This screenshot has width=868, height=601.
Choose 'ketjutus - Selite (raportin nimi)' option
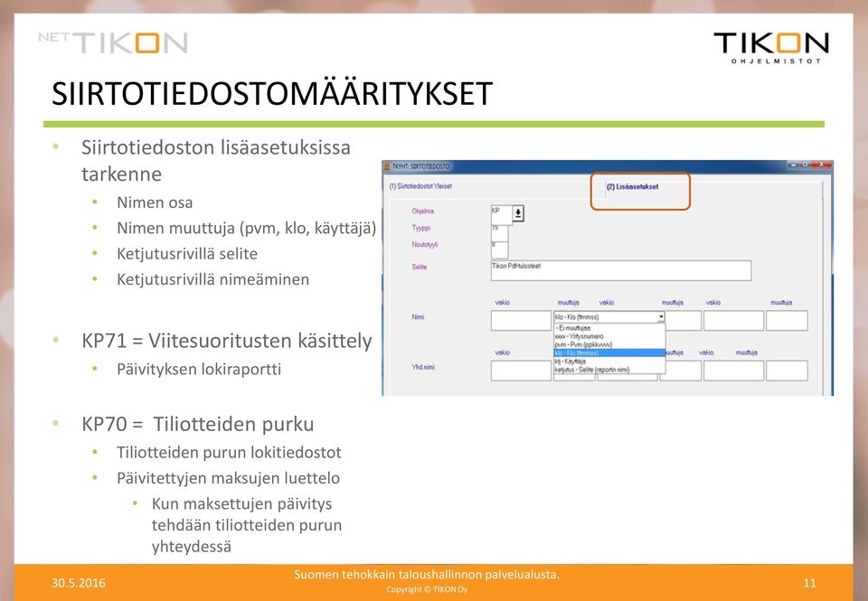click(609, 370)
